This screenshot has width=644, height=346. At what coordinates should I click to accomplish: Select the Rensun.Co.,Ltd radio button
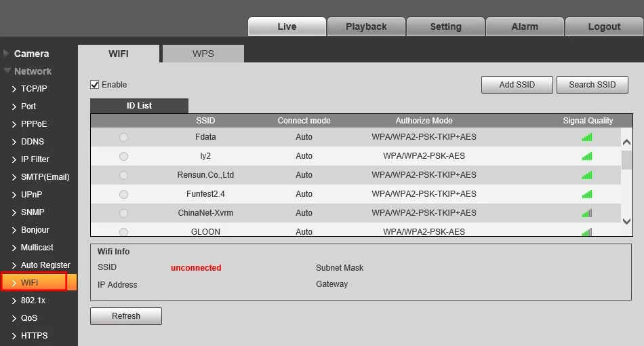123,175
